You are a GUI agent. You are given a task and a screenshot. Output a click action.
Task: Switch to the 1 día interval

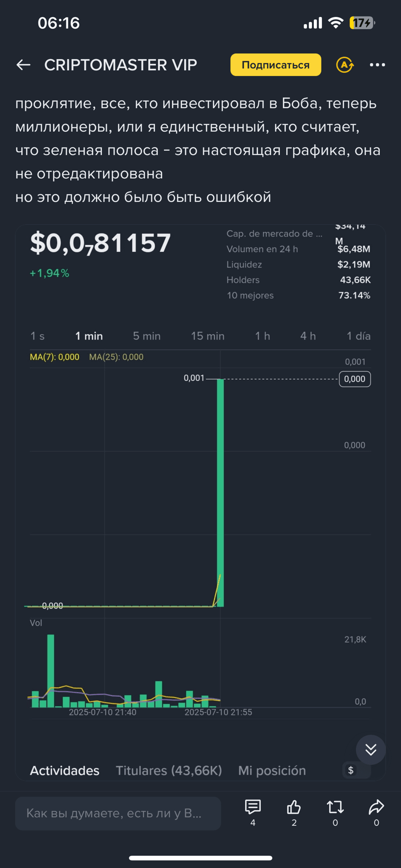click(358, 336)
